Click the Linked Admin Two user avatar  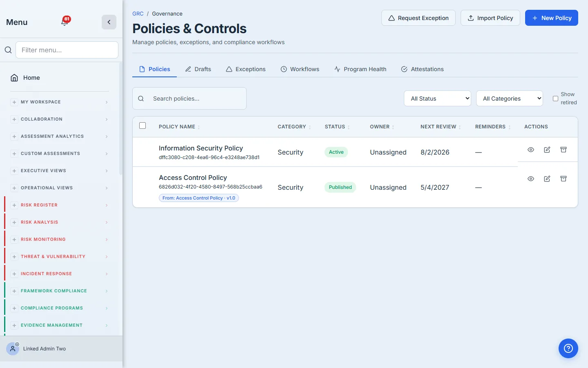point(13,349)
